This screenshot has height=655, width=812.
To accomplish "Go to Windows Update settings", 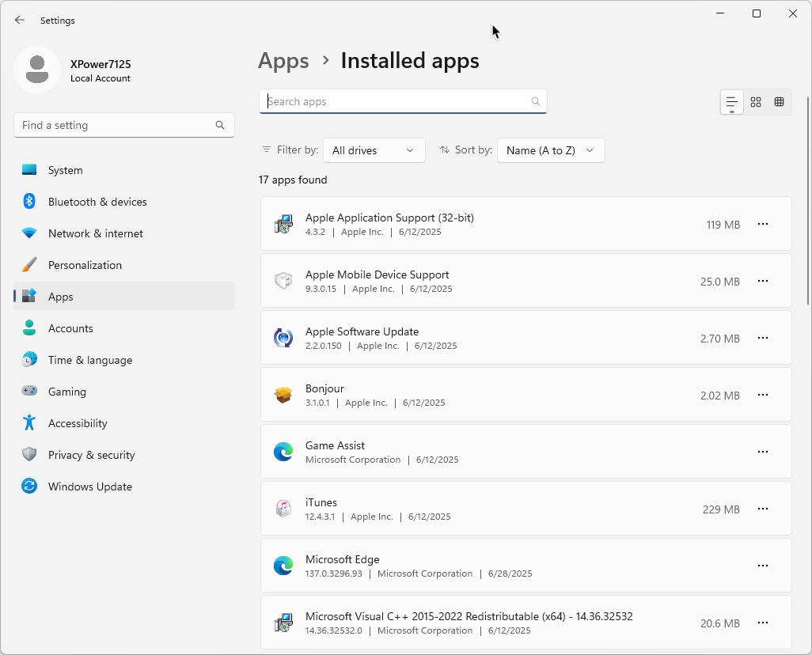I will (x=89, y=487).
